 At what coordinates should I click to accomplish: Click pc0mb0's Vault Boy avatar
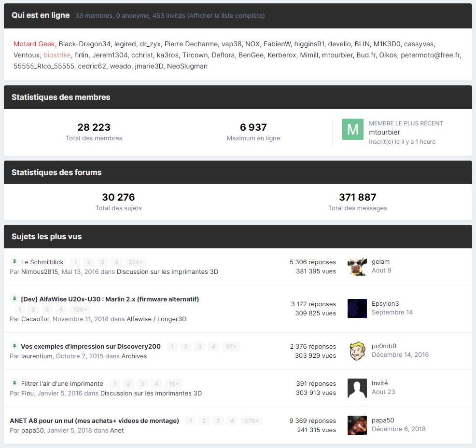[357, 351]
